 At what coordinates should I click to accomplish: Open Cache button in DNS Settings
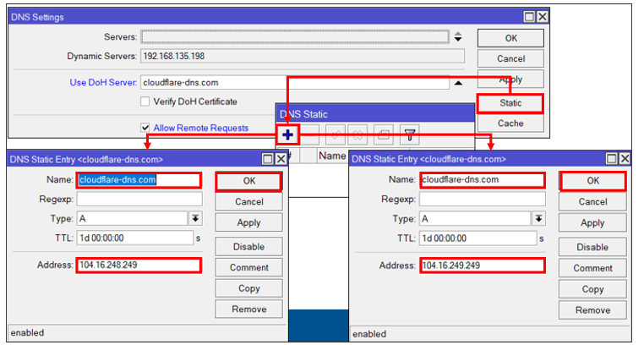(x=510, y=123)
